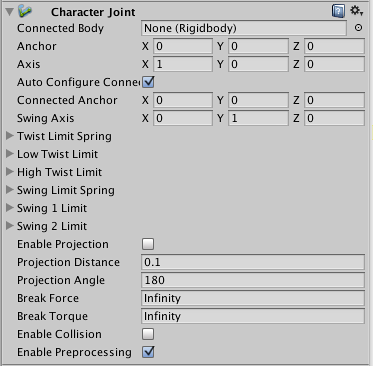373x366 pixels.
Task: Toggle the Auto Configure Connected Anchor checkbox
Action: 148,82
